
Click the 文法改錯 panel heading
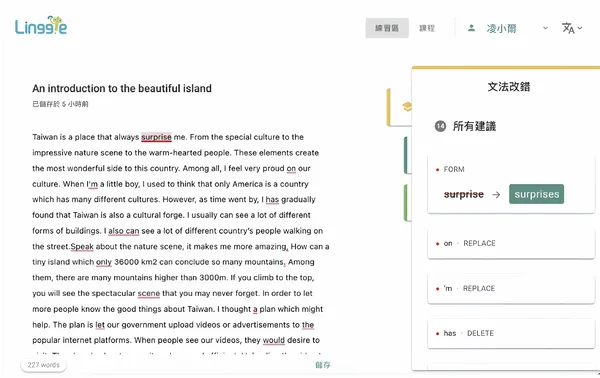[509, 87]
